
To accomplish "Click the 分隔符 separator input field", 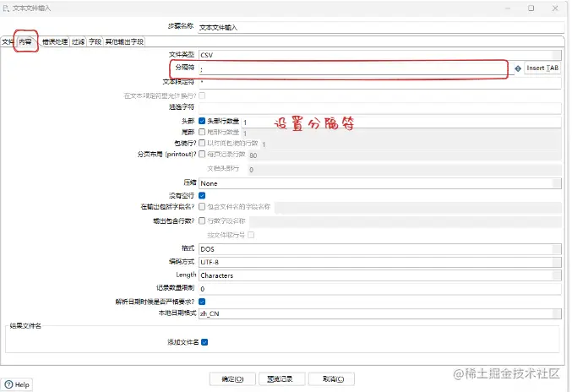I will point(357,69).
